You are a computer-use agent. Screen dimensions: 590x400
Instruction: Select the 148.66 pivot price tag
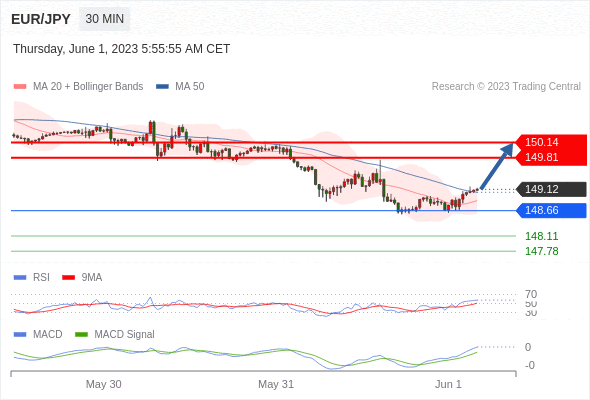pyautogui.click(x=551, y=210)
